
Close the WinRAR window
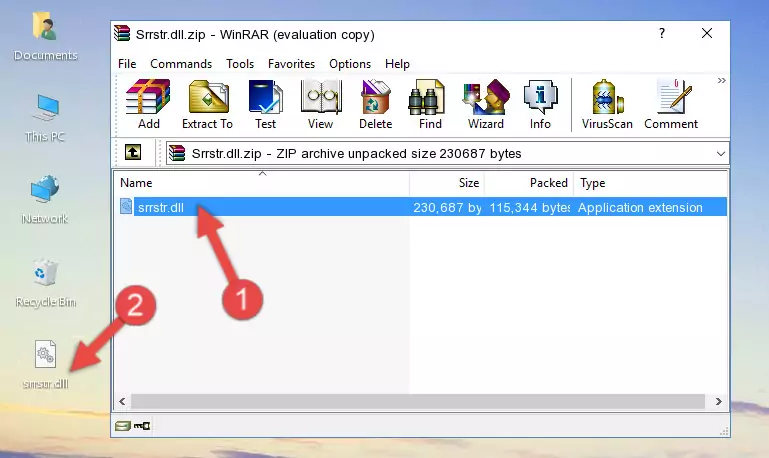[x=707, y=33]
